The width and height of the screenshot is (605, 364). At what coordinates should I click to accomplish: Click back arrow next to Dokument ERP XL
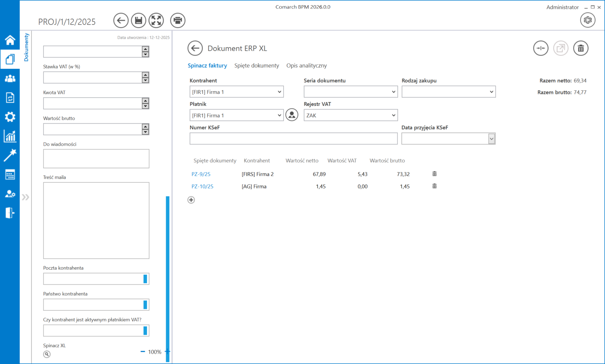[195, 48]
